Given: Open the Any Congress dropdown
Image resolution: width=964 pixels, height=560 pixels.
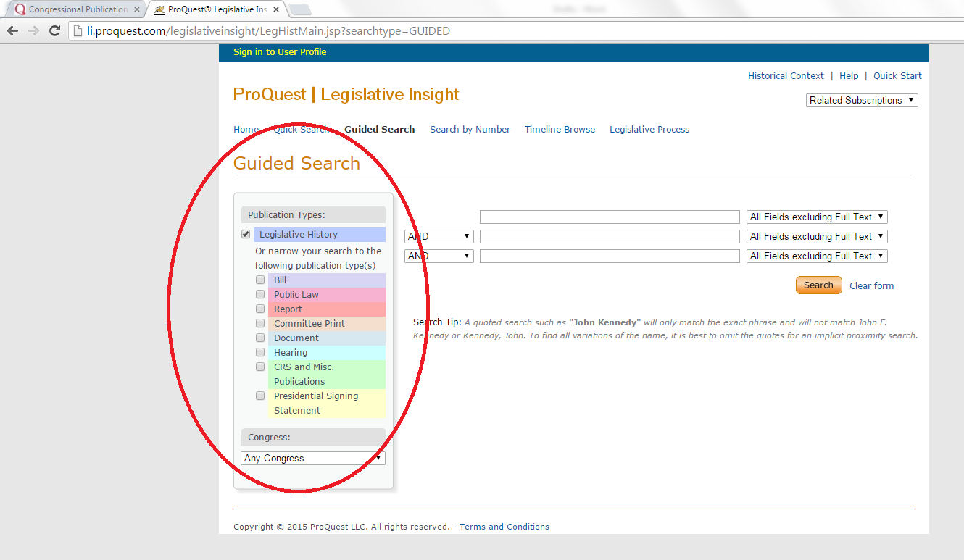Looking at the screenshot, I should pyautogui.click(x=313, y=458).
